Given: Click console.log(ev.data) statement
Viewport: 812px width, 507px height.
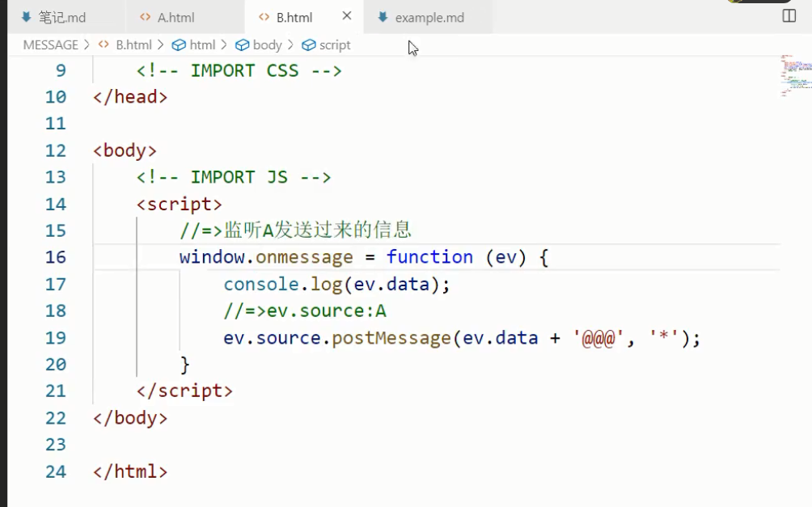Looking at the screenshot, I should (336, 285).
